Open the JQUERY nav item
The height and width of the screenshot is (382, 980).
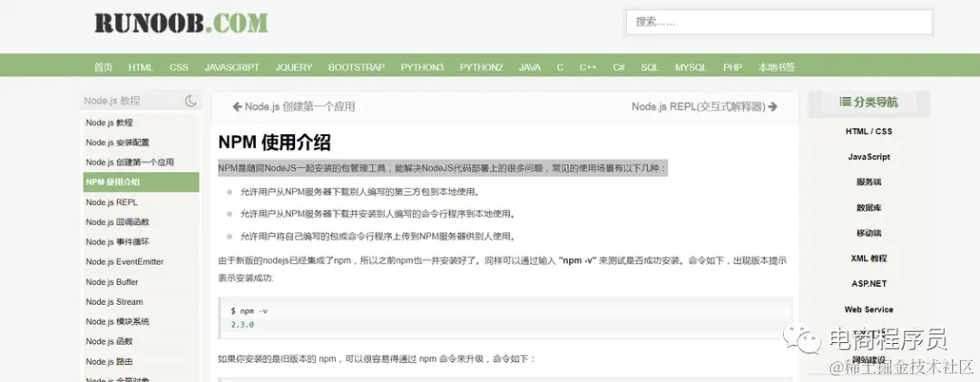[x=294, y=67]
